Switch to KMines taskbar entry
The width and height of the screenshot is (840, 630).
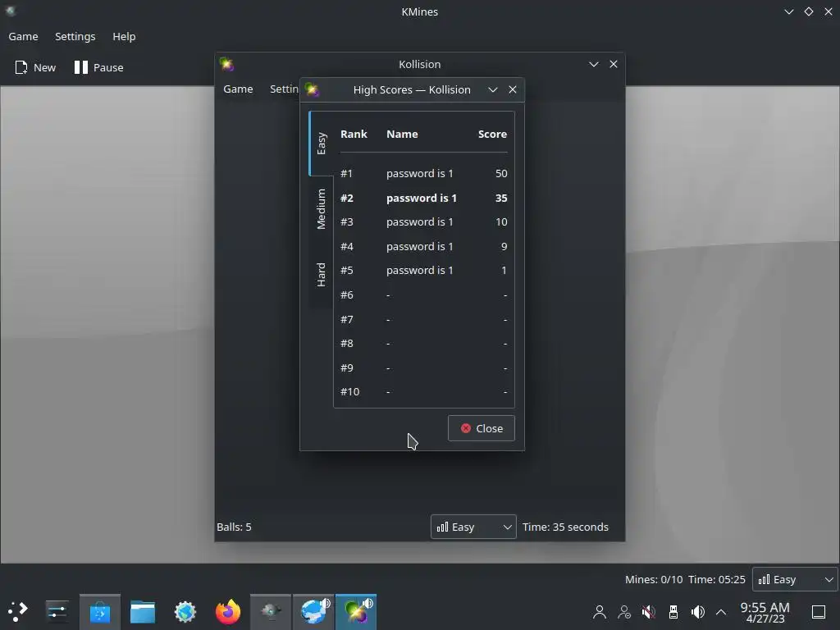(271, 612)
